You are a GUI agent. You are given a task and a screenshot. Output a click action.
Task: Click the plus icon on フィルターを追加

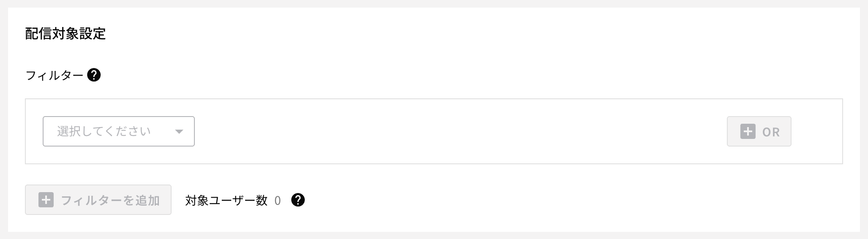click(46, 200)
